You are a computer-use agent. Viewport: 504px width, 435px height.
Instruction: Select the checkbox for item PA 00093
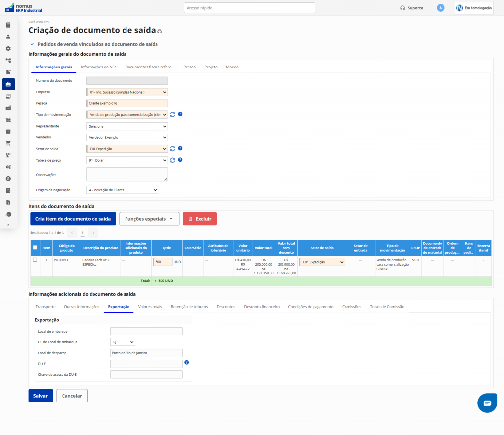35,260
